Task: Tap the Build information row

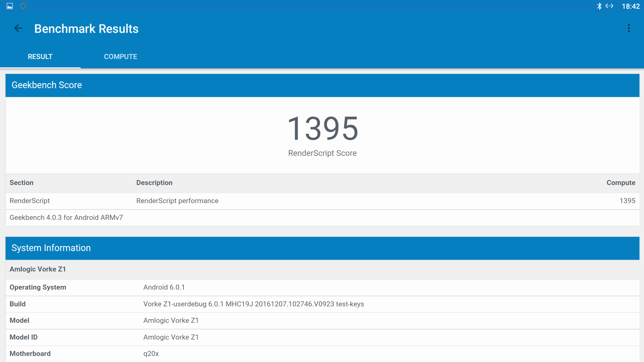Action: pos(253,304)
